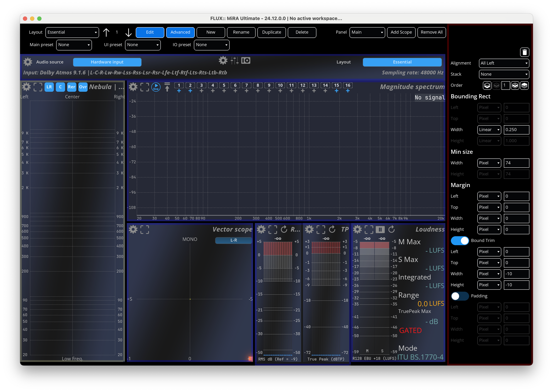Open the mixer sliders icon in header
The width and height of the screenshot is (553, 392).
point(234,60)
